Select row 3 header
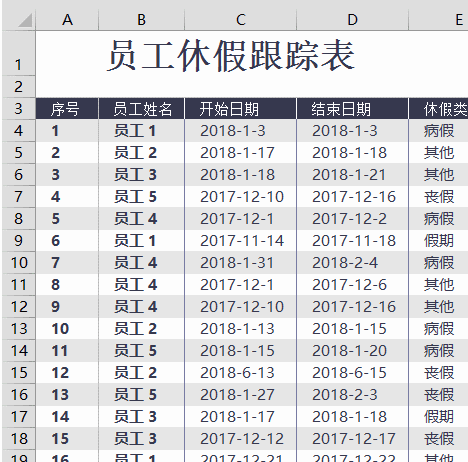 [x=18, y=109]
